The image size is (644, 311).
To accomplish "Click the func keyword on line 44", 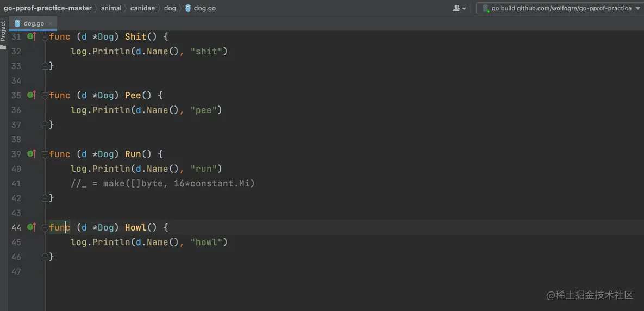I will 60,227.
